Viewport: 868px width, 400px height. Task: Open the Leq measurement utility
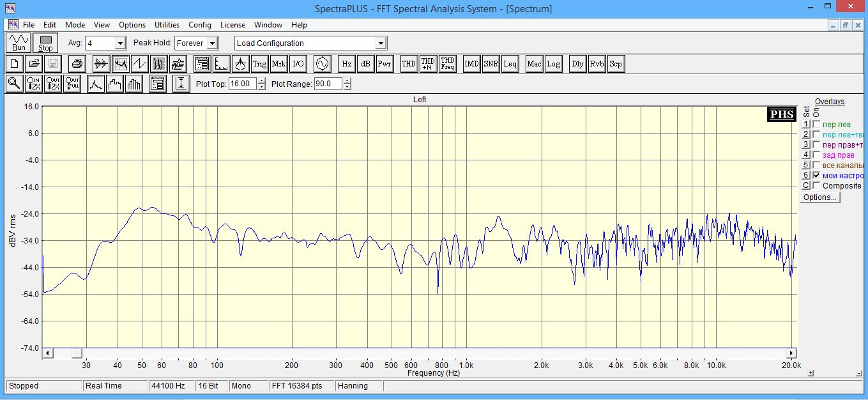[x=510, y=64]
